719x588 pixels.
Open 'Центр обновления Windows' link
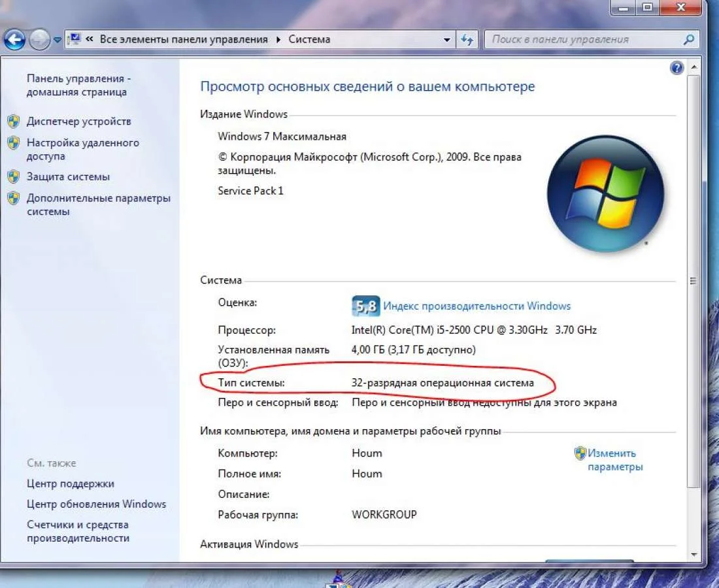click(96, 504)
